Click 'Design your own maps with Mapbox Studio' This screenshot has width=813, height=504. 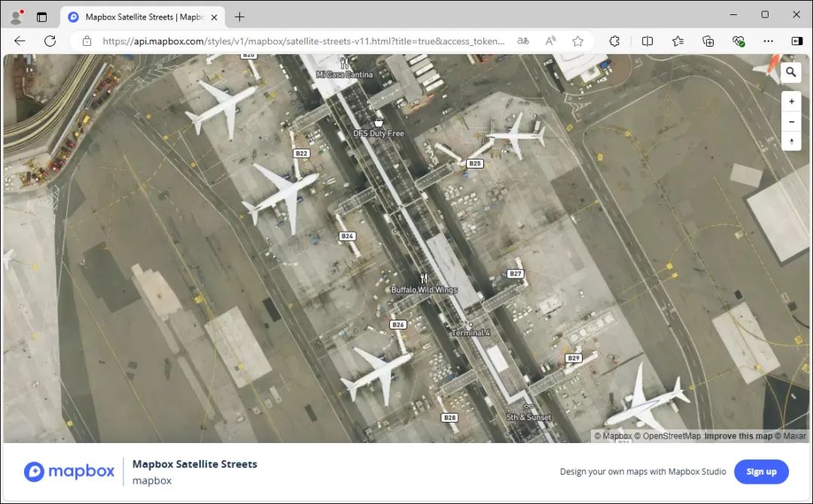coord(643,472)
